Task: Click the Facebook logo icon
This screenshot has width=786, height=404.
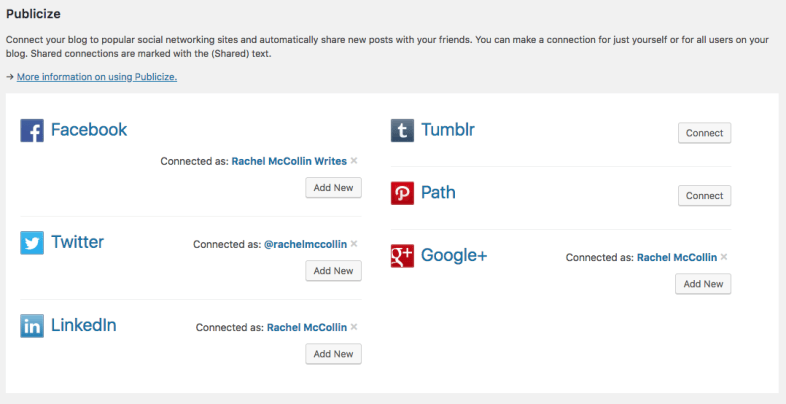Action: [32, 130]
